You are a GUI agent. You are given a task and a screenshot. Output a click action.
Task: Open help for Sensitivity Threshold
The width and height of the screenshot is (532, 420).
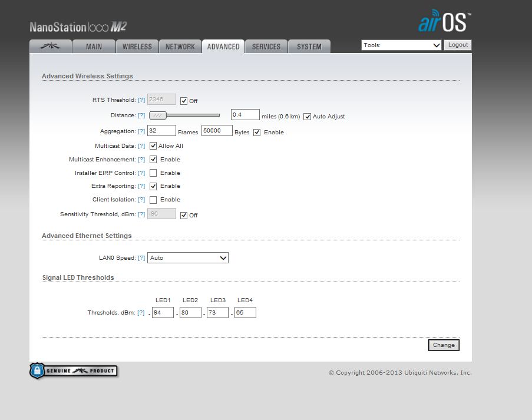(141, 214)
